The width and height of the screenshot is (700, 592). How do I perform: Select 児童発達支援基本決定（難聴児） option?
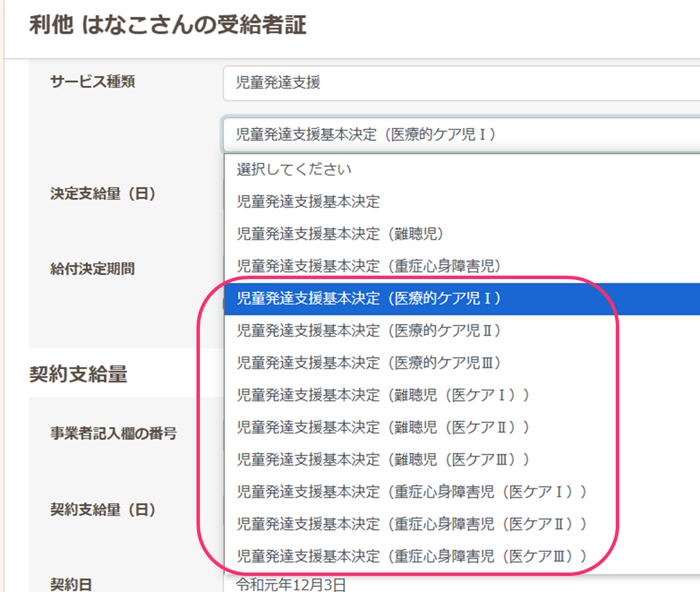pyautogui.click(x=340, y=234)
